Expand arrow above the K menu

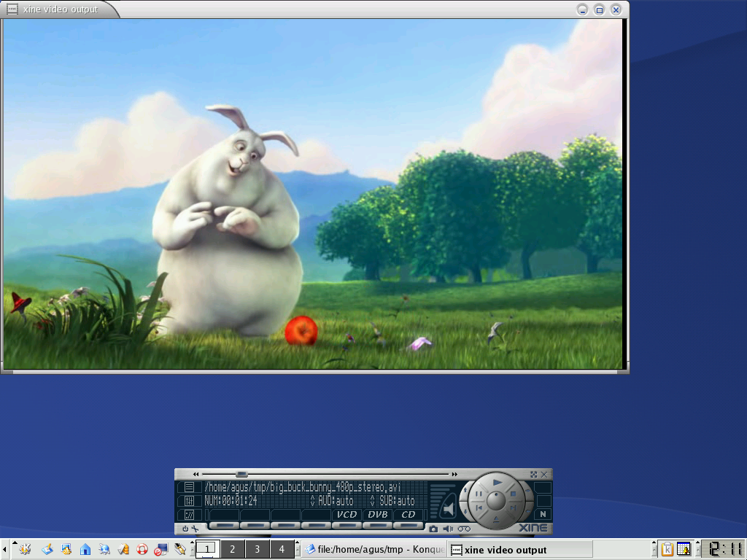[15, 542]
